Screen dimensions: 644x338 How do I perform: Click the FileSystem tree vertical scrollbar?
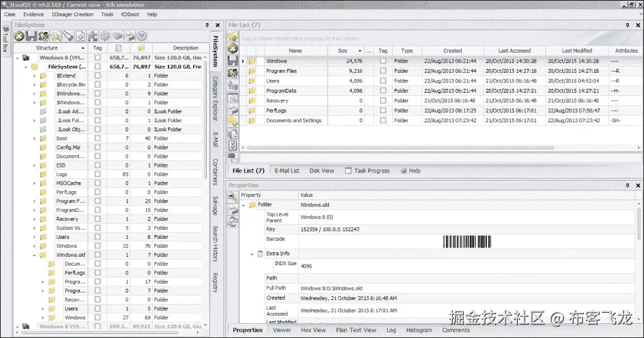pos(205,119)
